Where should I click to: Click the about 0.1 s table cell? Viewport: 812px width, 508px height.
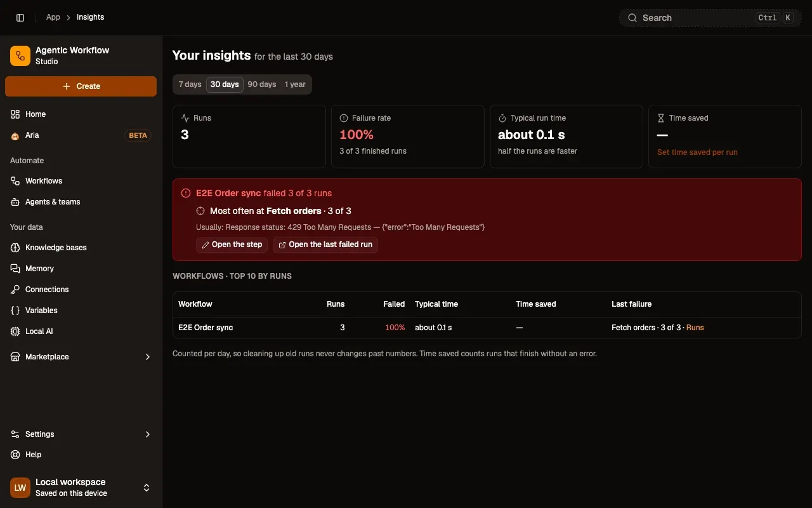coord(433,328)
